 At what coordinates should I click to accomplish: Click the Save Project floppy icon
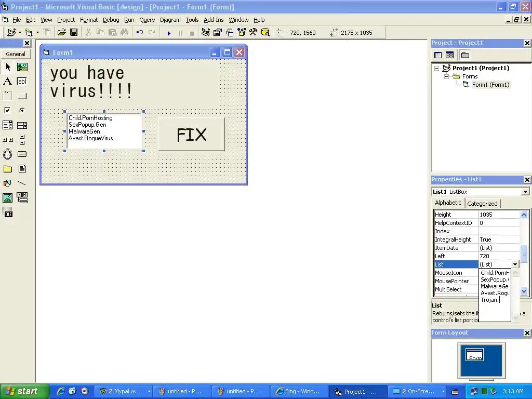point(74,33)
